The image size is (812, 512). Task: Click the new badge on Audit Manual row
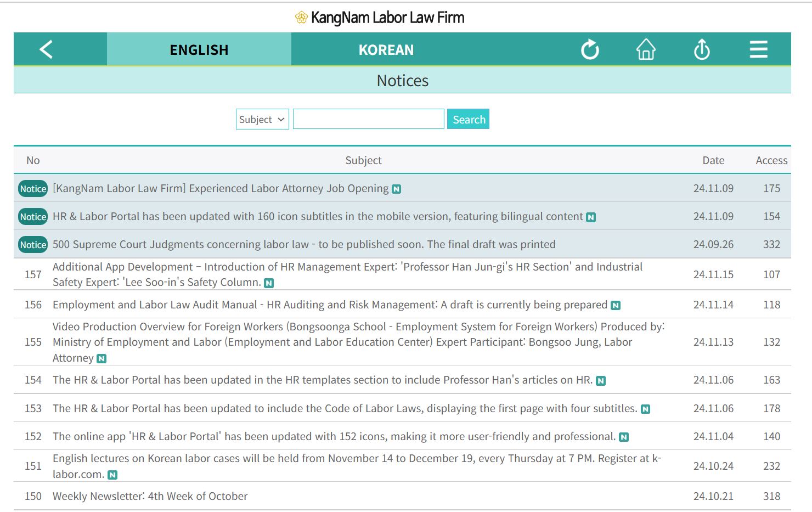coord(616,306)
